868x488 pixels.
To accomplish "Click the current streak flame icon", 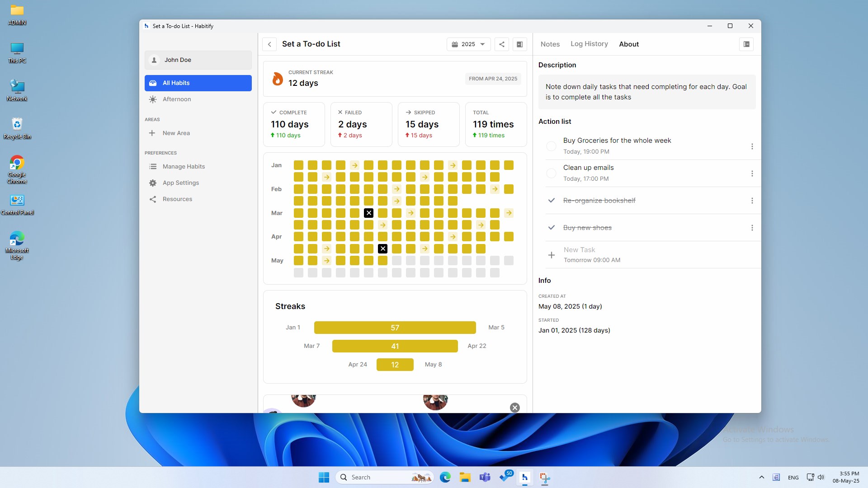I will coord(277,79).
